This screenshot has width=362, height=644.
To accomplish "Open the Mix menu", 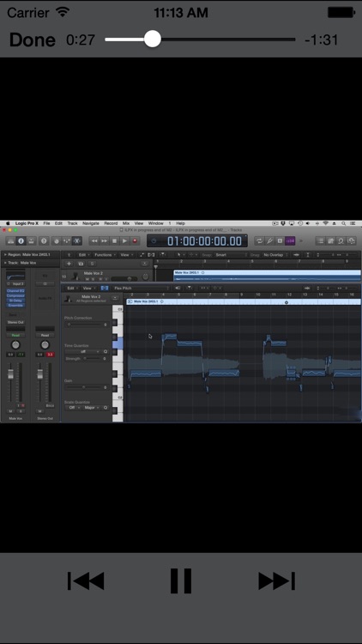I will click(126, 223).
